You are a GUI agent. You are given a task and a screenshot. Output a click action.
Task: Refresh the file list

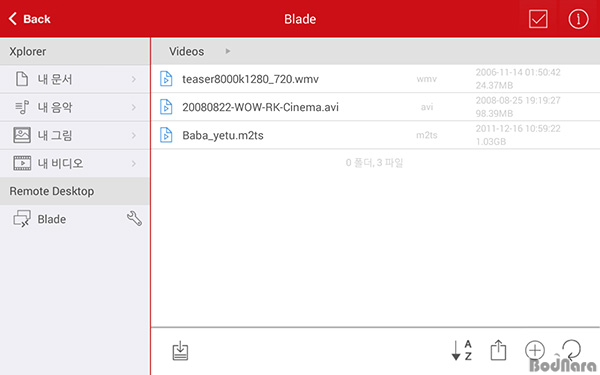click(571, 349)
